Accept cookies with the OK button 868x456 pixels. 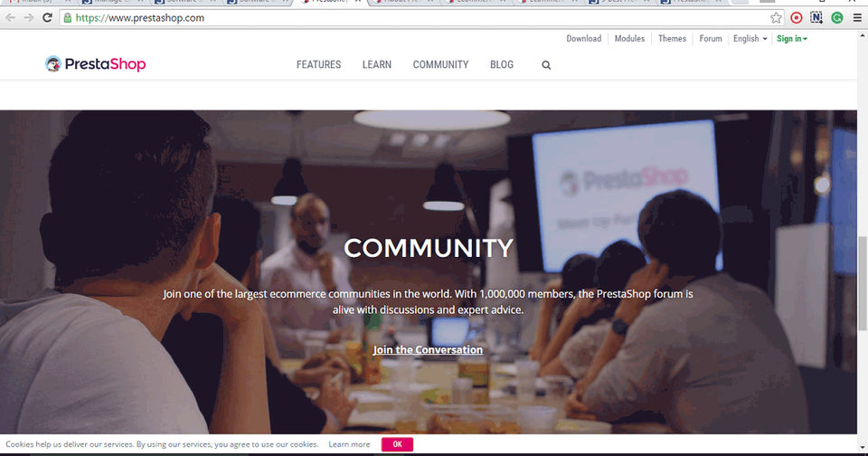[397, 444]
